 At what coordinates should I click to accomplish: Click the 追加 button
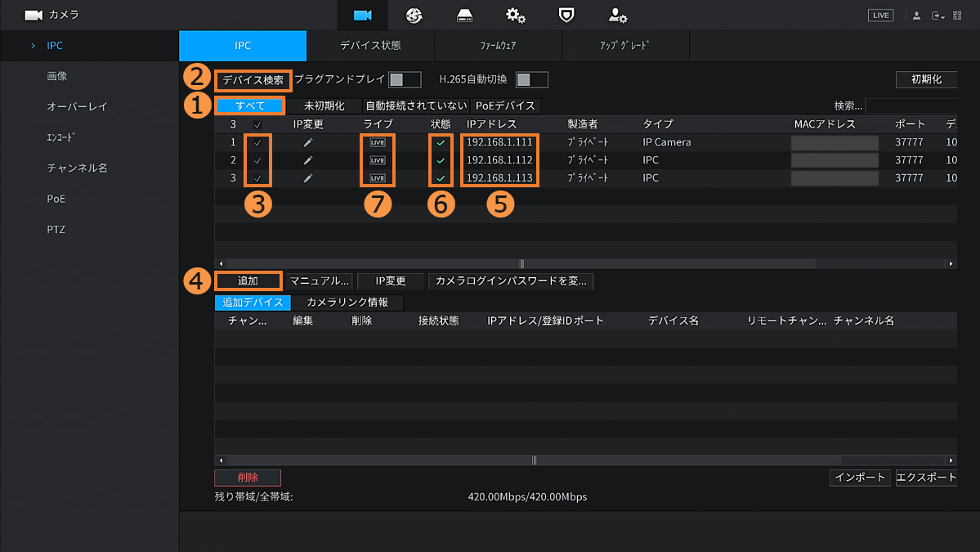pyautogui.click(x=248, y=280)
